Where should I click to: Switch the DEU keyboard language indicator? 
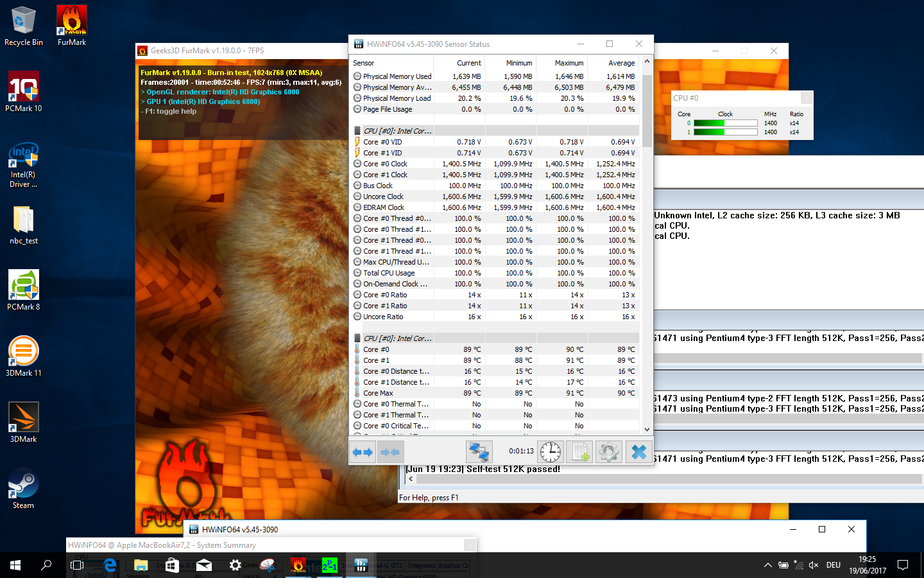tap(834, 565)
